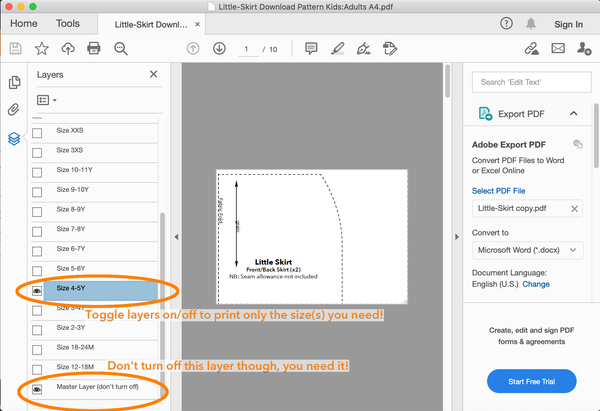Hide the Size 4-5Y layer
The image size is (600, 411).
click(38, 289)
